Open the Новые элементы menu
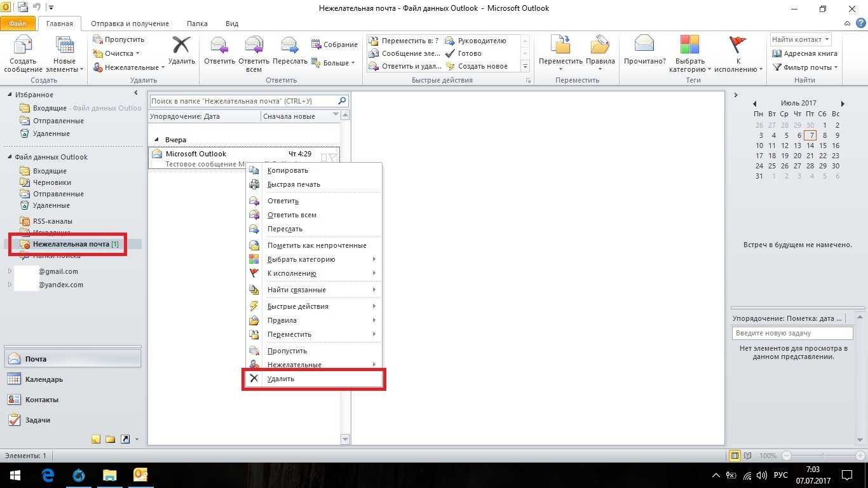The image size is (868, 488). (64, 53)
